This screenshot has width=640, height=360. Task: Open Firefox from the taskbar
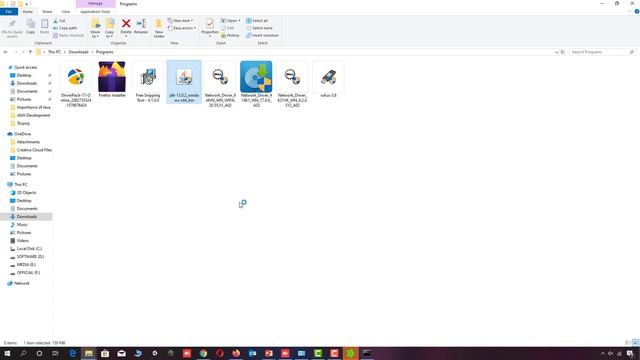236,353
